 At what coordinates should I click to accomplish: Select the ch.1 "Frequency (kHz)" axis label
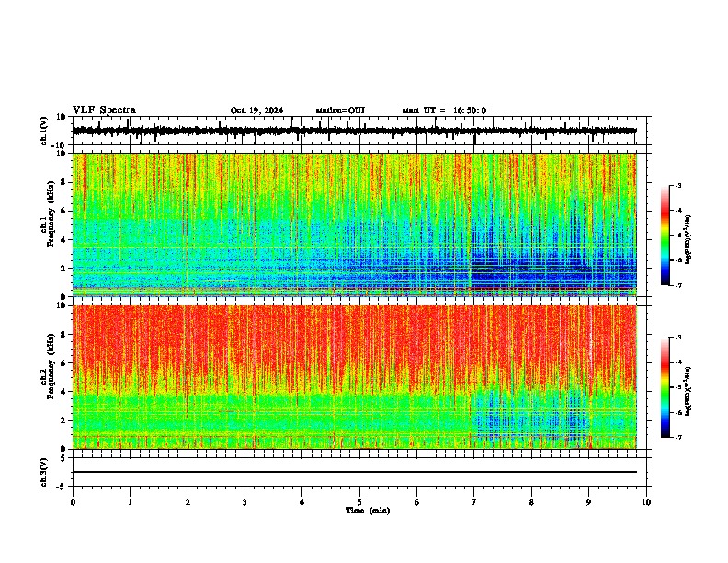tap(51, 214)
